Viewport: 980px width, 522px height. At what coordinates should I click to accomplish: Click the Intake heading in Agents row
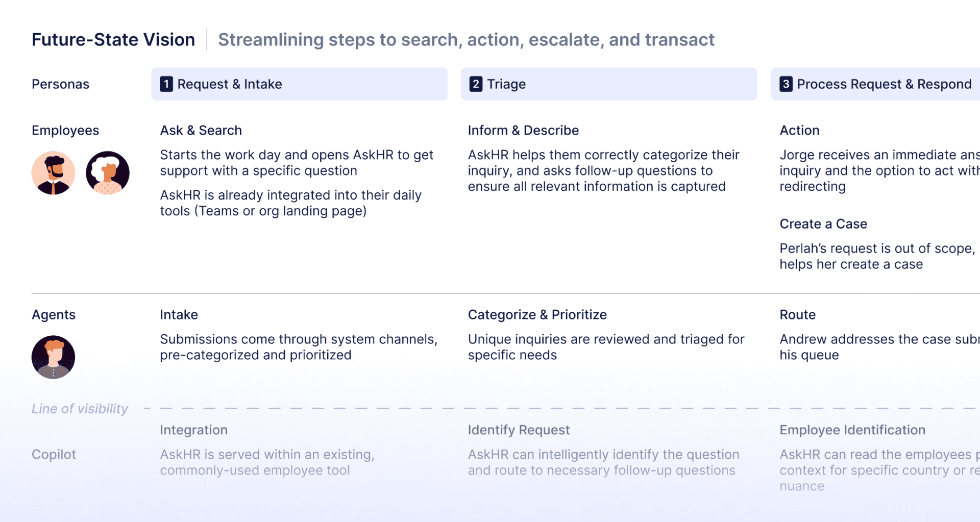[179, 315]
